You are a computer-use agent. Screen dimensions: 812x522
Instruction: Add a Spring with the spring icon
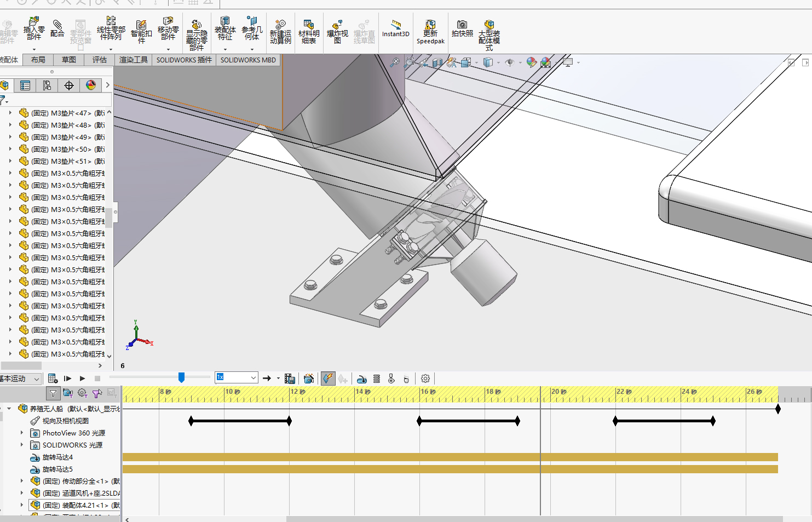coord(377,378)
